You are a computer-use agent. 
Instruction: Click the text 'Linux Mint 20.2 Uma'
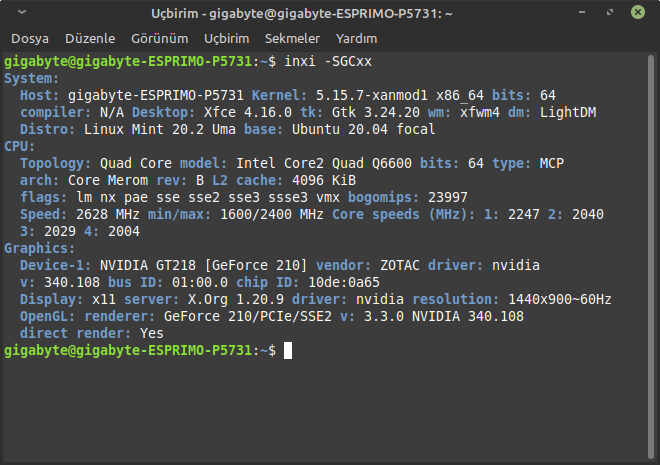pos(160,129)
